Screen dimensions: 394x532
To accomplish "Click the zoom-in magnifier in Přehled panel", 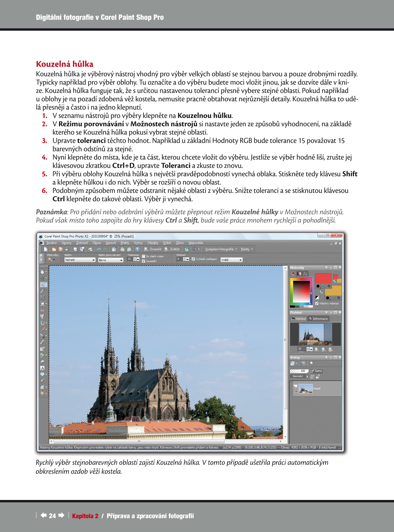I will click(x=323, y=350).
